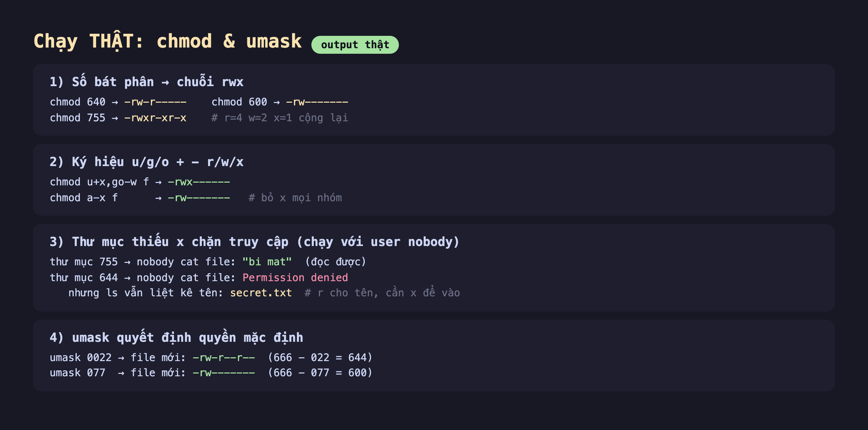The image size is (868, 430).
Task: Click the 'umask 0022' command text
Action: [x=81, y=358]
